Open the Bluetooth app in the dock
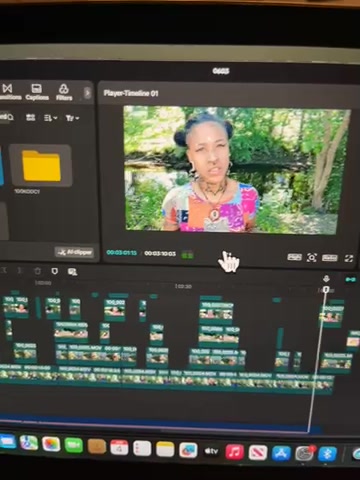The width and height of the screenshot is (360, 480). 327,454
